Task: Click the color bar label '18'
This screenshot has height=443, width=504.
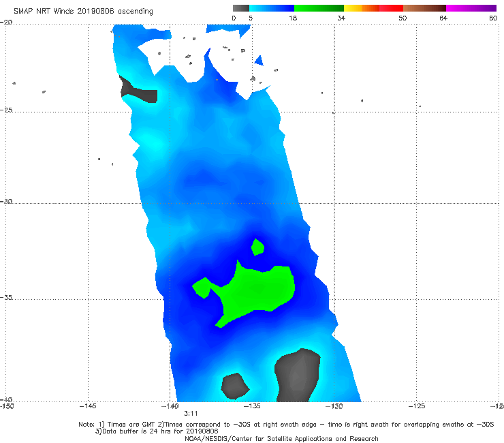Action: (x=293, y=18)
